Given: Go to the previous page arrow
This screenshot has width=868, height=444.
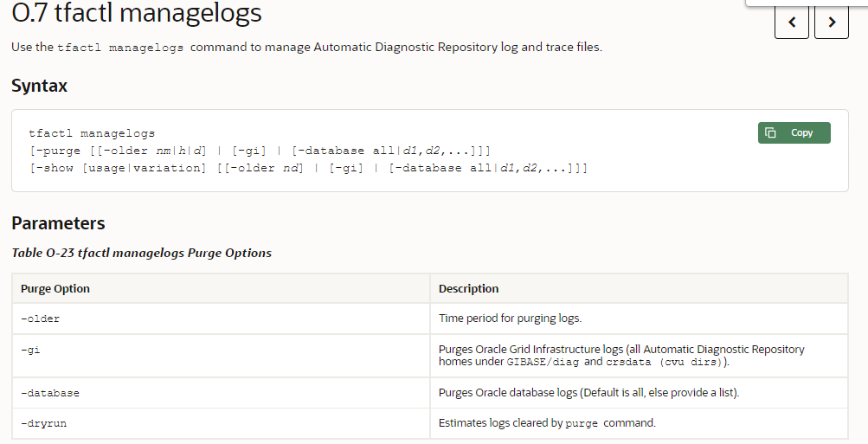Looking at the screenshot, I should [x=792, y=23].
